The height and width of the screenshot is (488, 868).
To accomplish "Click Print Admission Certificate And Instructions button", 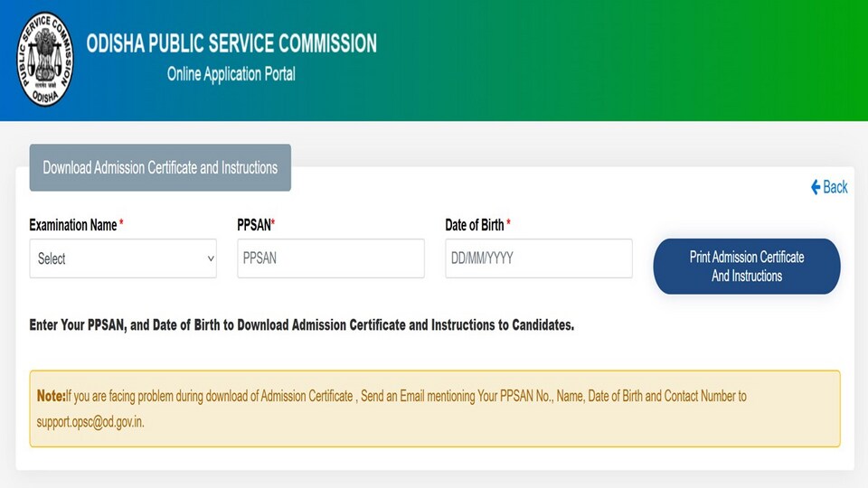I will 747,266.
